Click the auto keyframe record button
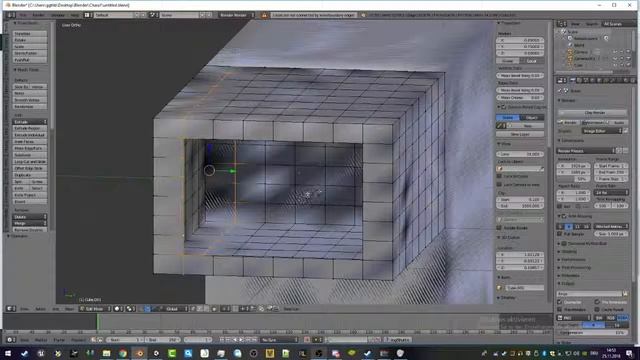 pyautogui.click(x=307, y=340)
